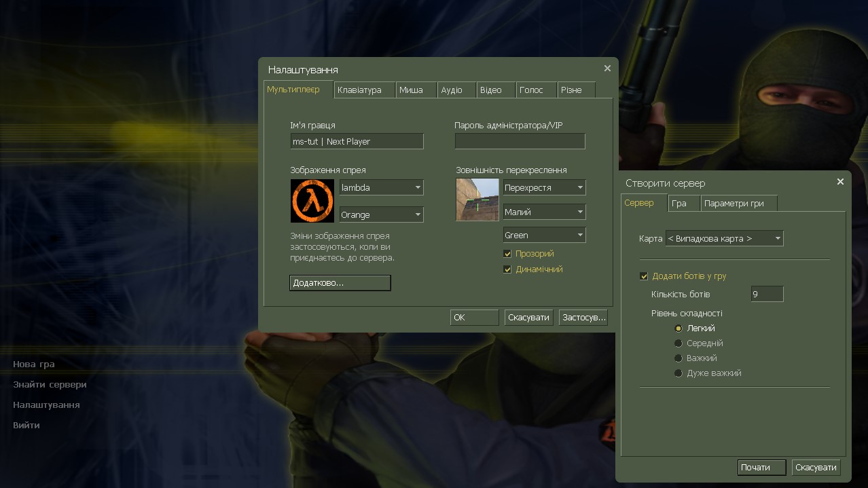Click the Додатково... button

click(339, 283)
